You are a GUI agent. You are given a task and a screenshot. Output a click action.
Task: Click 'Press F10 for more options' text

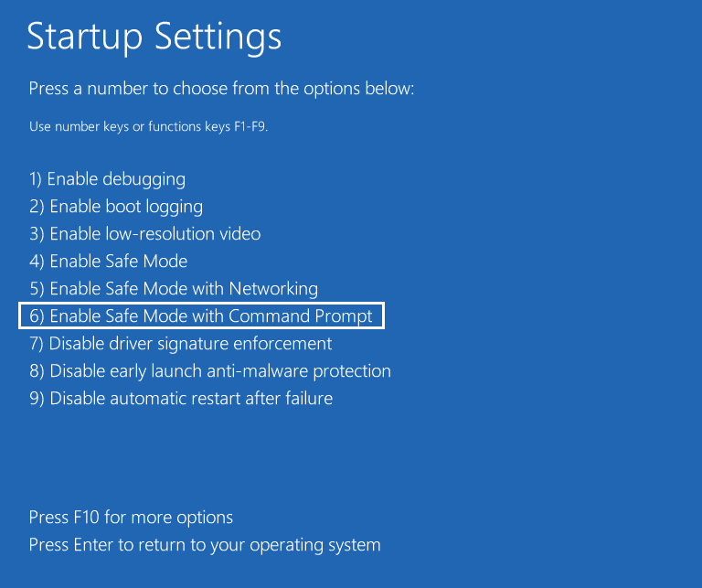[x=131, y=518]
